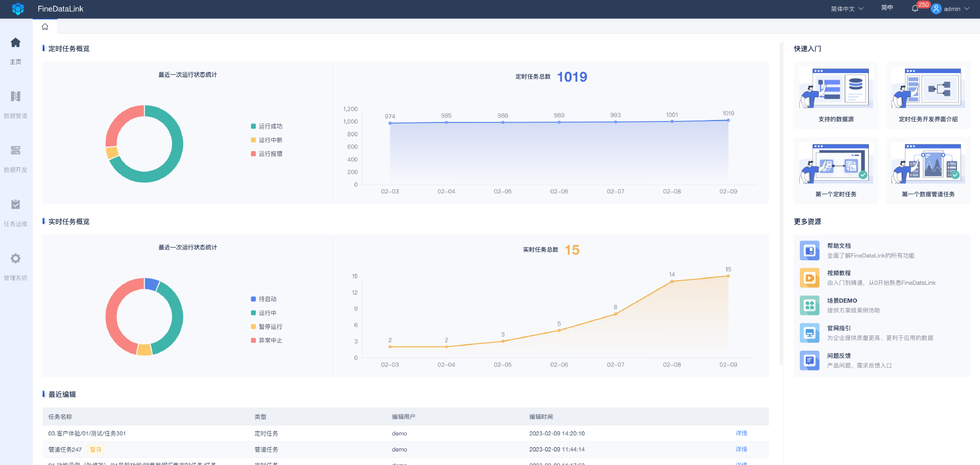980x465 pixels.
Task: Click the blue segment of real-time donut
Action: (152, 284)
